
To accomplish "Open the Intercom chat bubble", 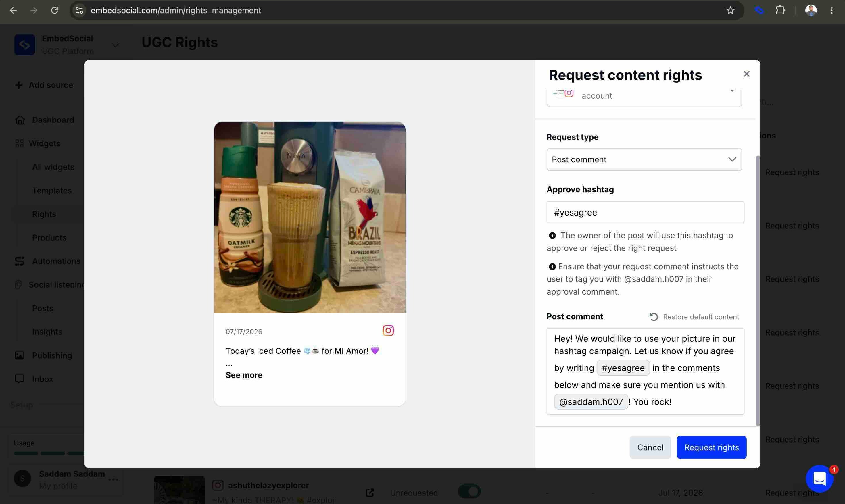I will [x=819, y=478].
